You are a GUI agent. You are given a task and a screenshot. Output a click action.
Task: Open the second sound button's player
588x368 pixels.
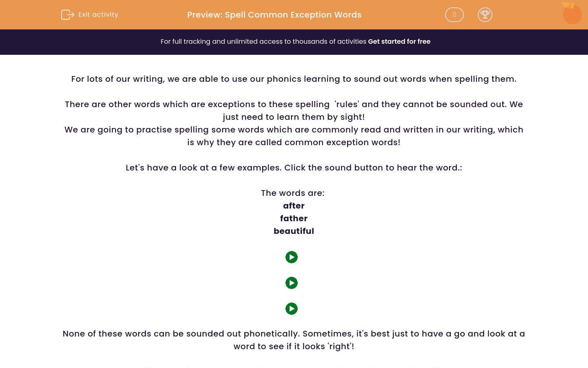pos(292,283)
